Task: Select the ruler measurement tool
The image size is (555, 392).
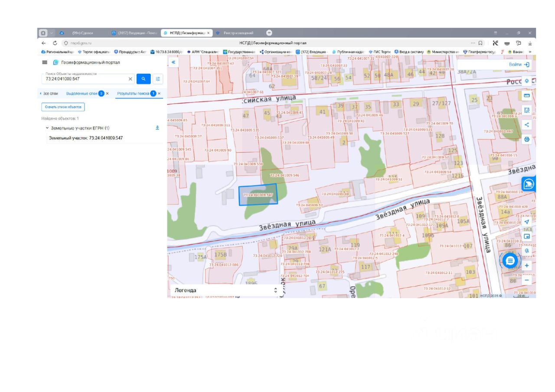Action: click(x=527, y=95)
